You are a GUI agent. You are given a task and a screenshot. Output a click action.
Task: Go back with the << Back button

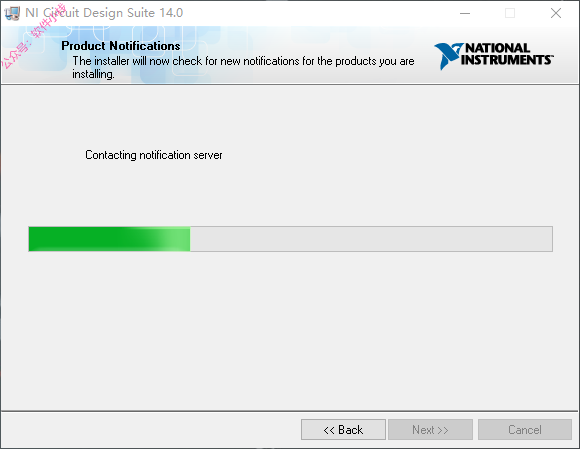(x=343, y=429)
